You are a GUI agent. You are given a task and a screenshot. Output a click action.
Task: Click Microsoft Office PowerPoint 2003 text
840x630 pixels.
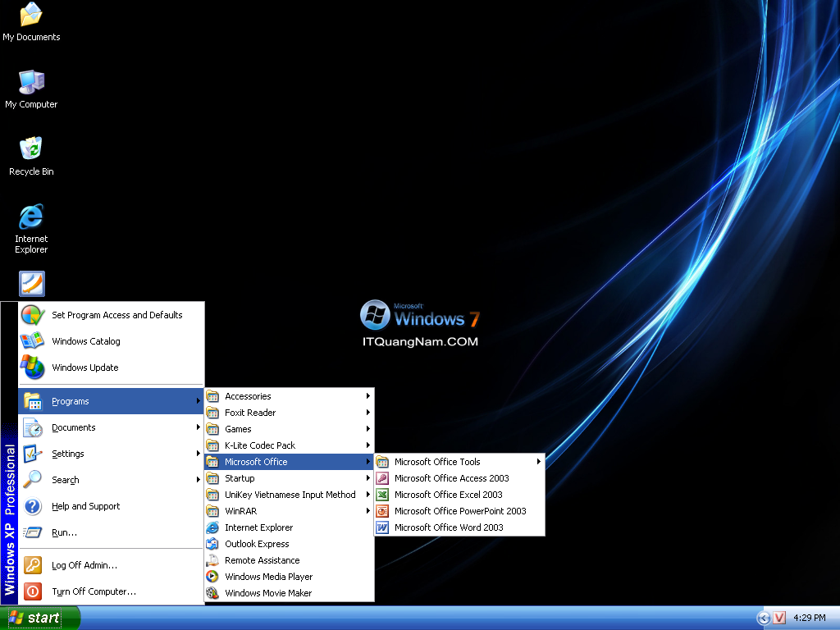tap(461, 511)
